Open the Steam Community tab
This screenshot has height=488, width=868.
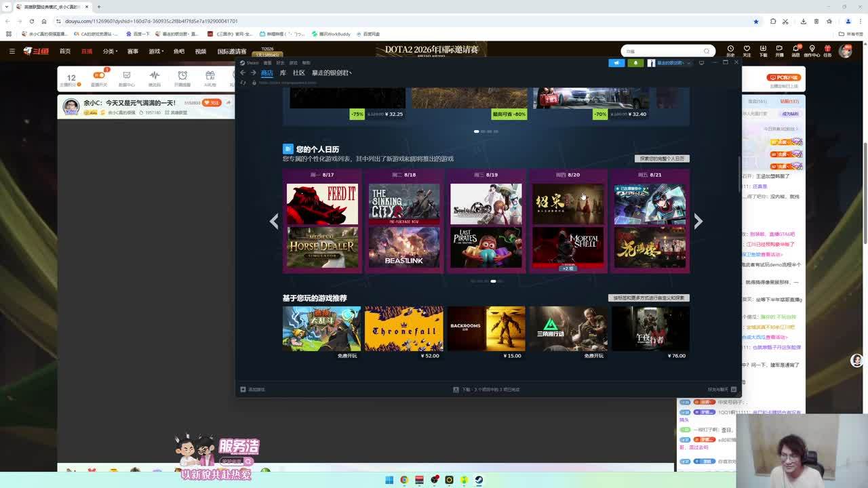pos(298,73)
